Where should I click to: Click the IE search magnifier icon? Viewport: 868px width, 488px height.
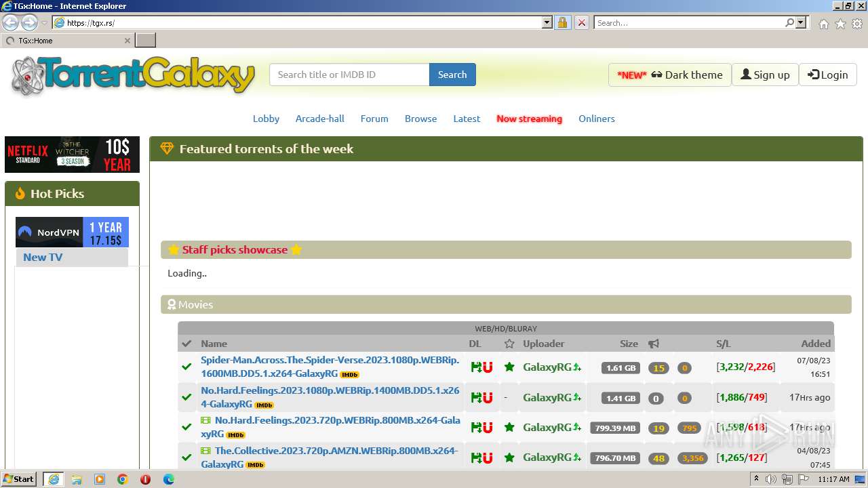click(x=789, y=22)
